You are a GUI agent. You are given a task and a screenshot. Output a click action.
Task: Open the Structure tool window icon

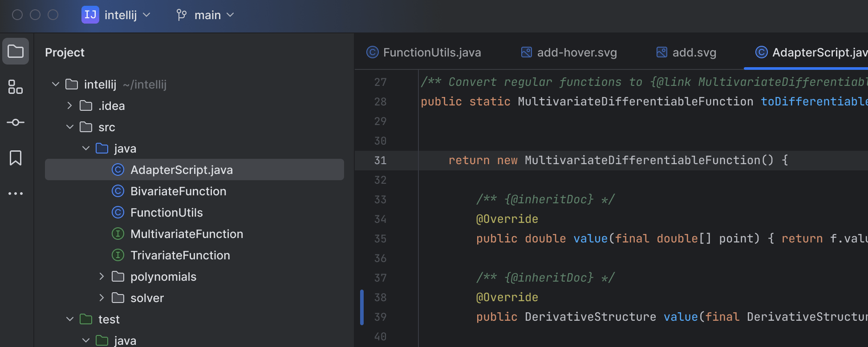pos(16,87)
